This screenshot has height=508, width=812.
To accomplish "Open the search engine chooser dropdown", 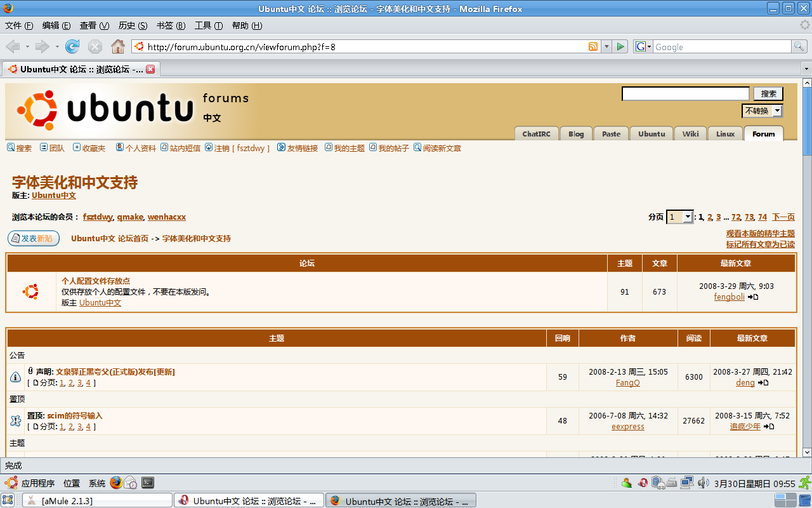I will coord(643,46).
